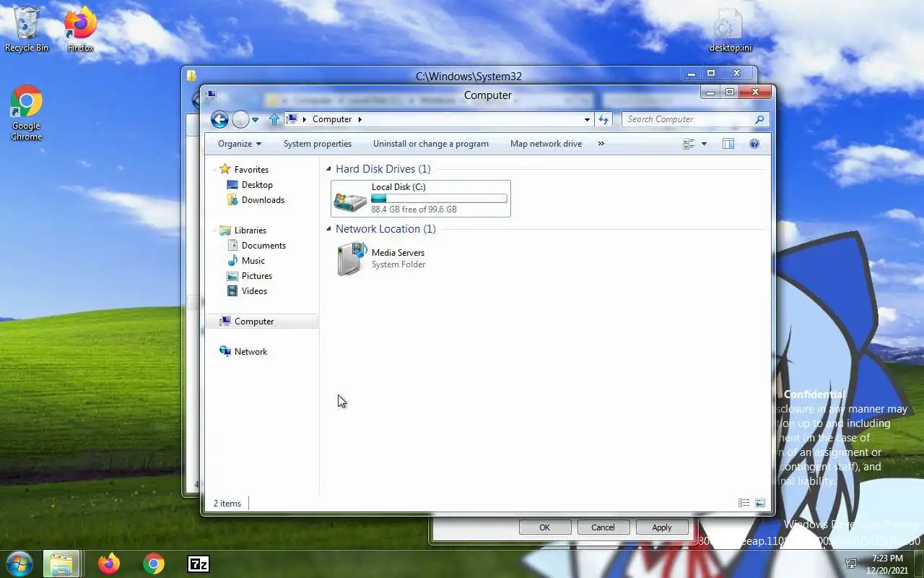The width and height of the screenshot is (924, 578).
Task: Click 2 items status text
Action: 227,504
